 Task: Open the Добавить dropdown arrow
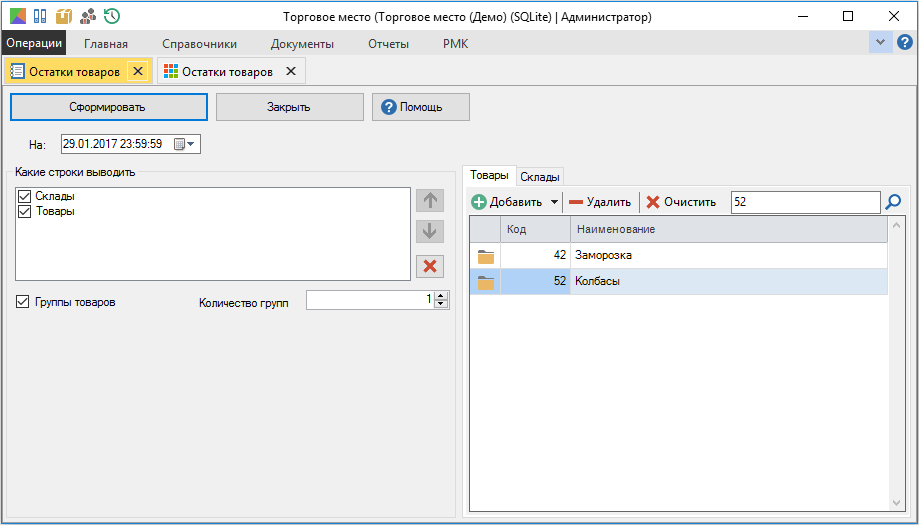[554, 202]
